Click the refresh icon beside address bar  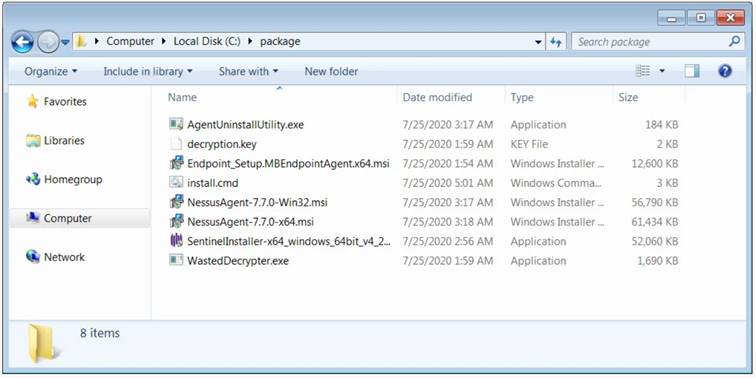[556, 42]
